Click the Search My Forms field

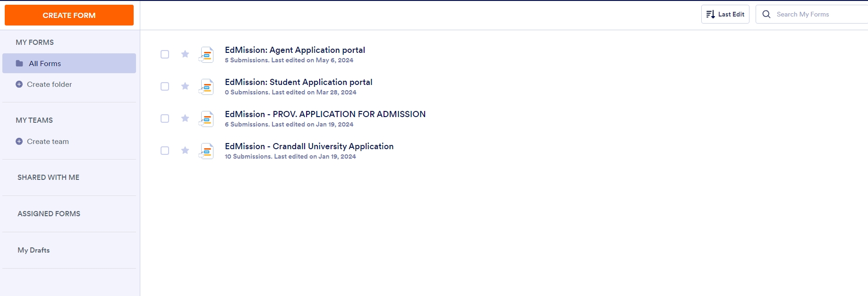click(x=812, y=14)
